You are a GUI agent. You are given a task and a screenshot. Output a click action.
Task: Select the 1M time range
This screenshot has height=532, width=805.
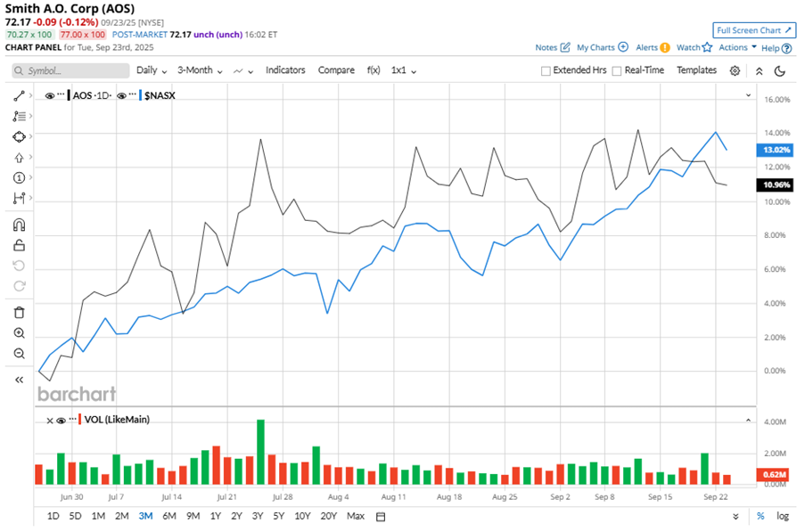pyautogui.click(x=98, y=516)
